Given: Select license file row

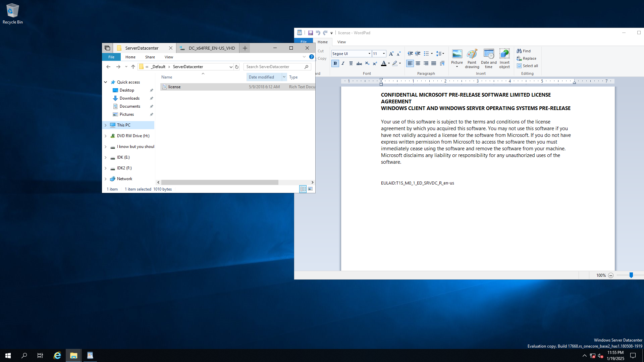Looking at the screenshot, I should pos(238,87).
